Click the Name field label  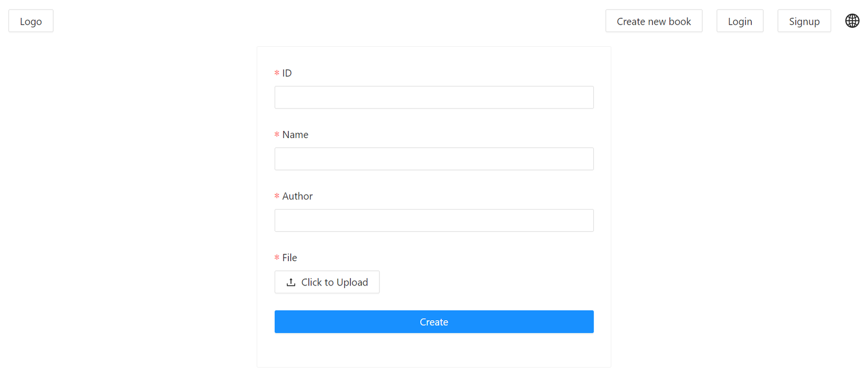(295, 135)
